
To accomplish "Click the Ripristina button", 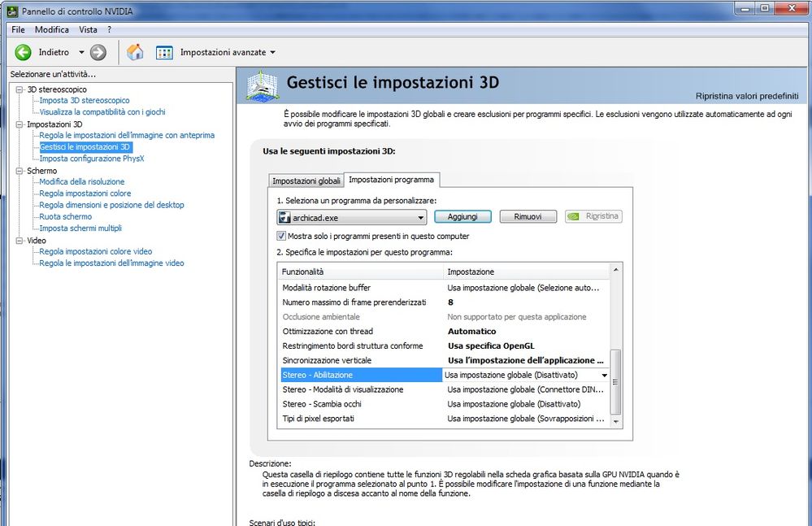I will click(x=593, y=216).
